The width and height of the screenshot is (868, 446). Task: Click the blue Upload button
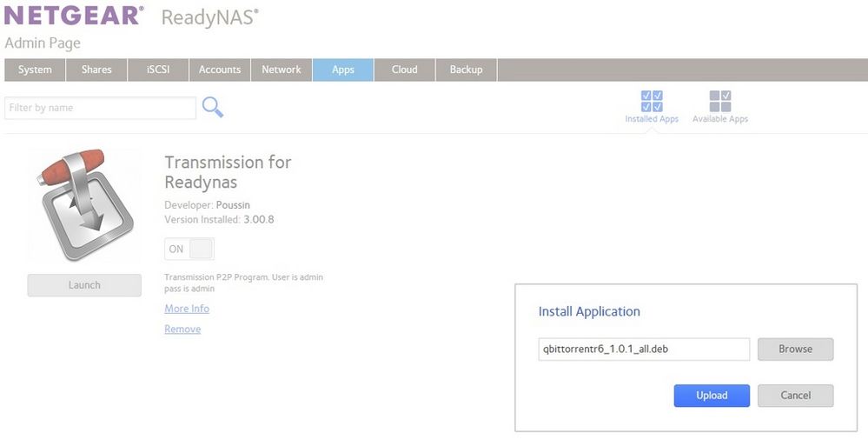pos(712,396)
